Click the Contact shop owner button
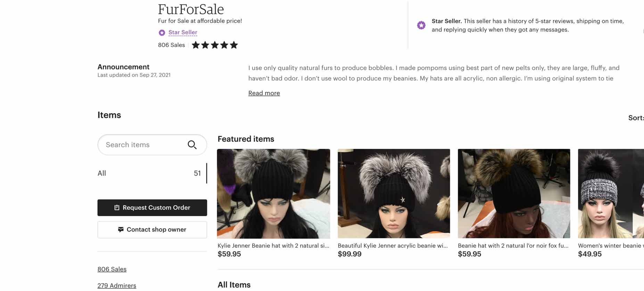Image resolution: width=644 pixels, height=291 pixels. 152,230
